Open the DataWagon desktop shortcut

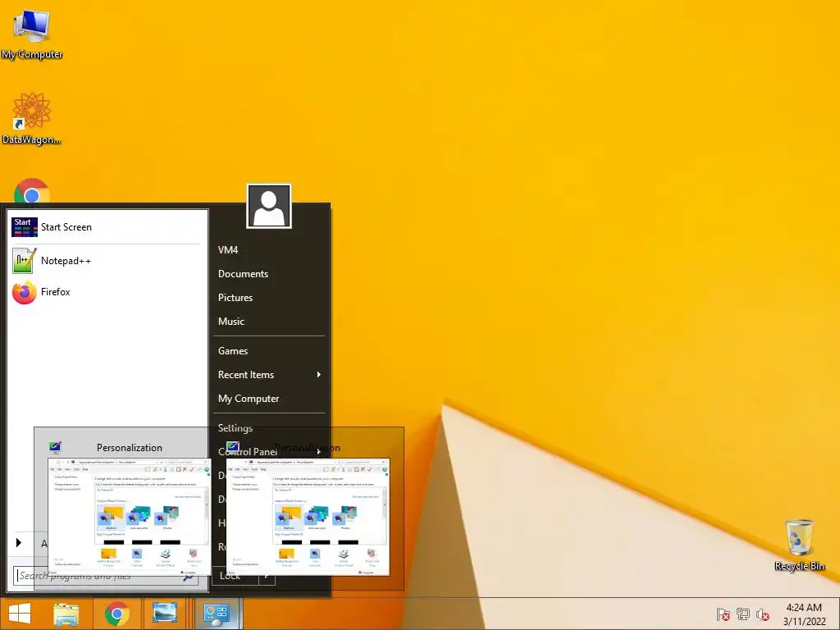[32, 118]
